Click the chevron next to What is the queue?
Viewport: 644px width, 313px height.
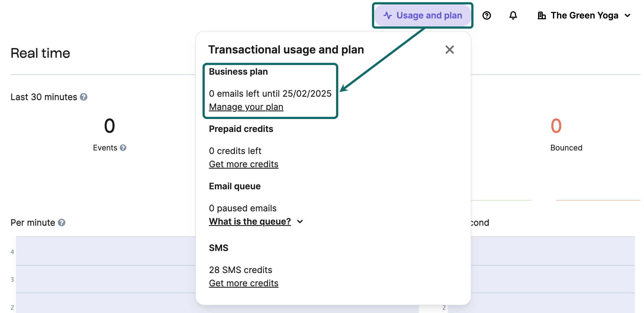click(300, 222)
